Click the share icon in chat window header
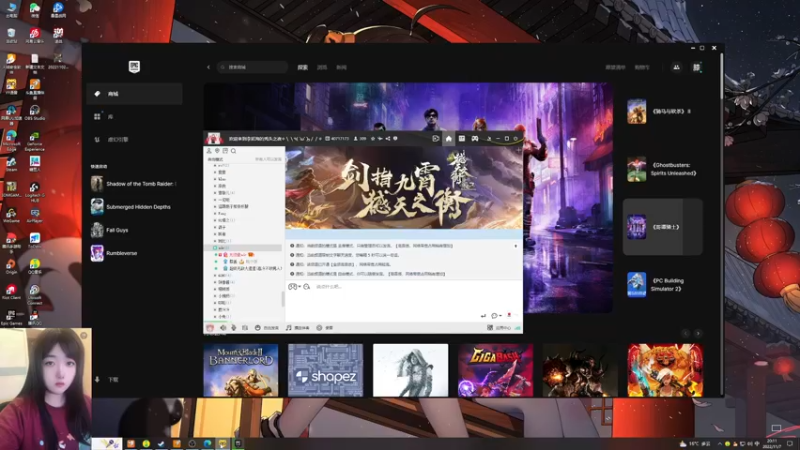This screenshot has height=450, width=800. click(388, 138)
